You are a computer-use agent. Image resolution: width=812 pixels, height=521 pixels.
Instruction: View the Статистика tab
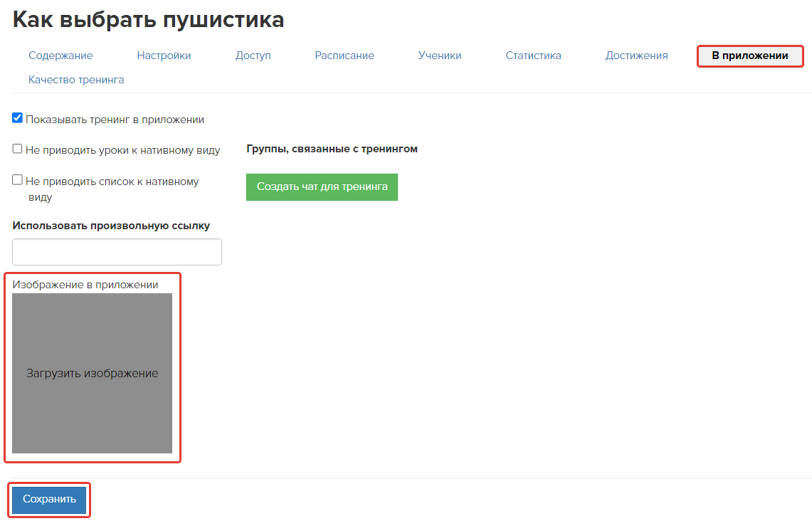click(533, 56)
